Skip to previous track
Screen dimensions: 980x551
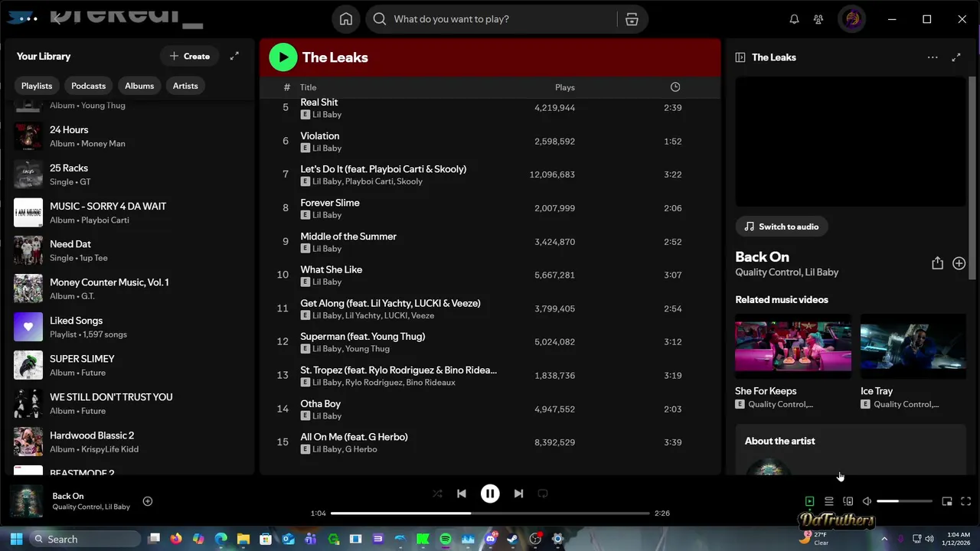click(462, 494)
